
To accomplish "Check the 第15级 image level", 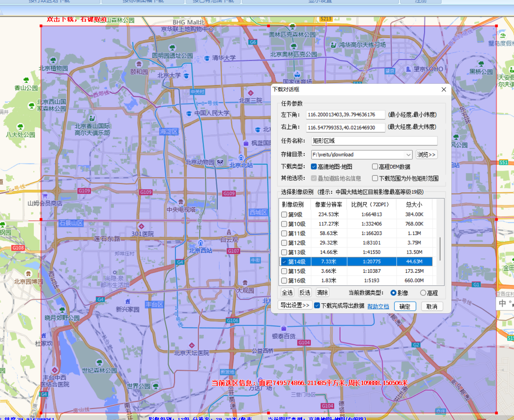I will [284, 271].
